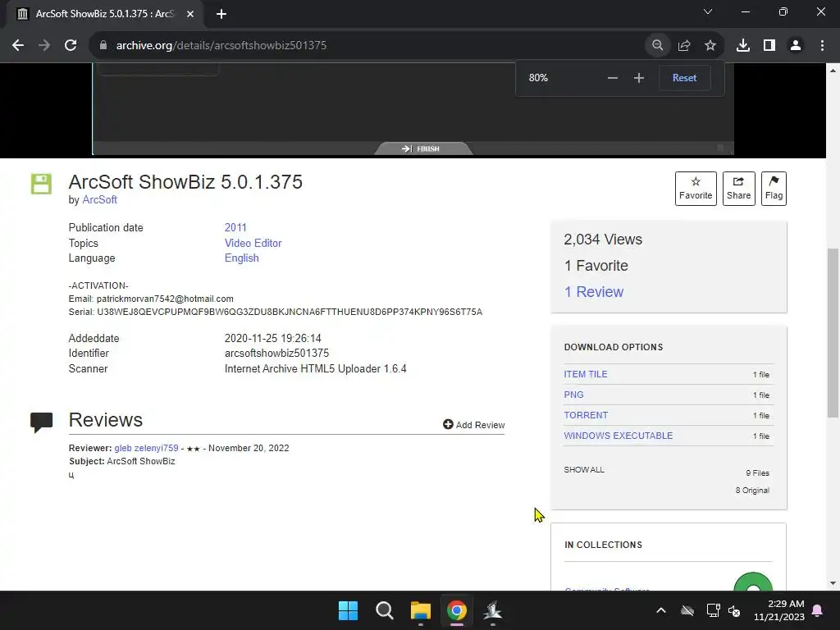Click the Chrome taskbar icon
Image resolution: width=840 pixels, height=630 pixels.
coord(457,610)
